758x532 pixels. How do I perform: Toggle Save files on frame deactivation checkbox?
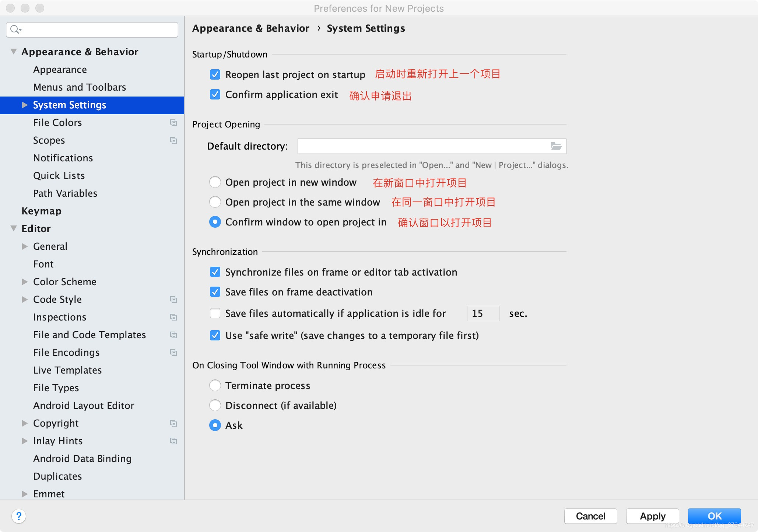215,292
